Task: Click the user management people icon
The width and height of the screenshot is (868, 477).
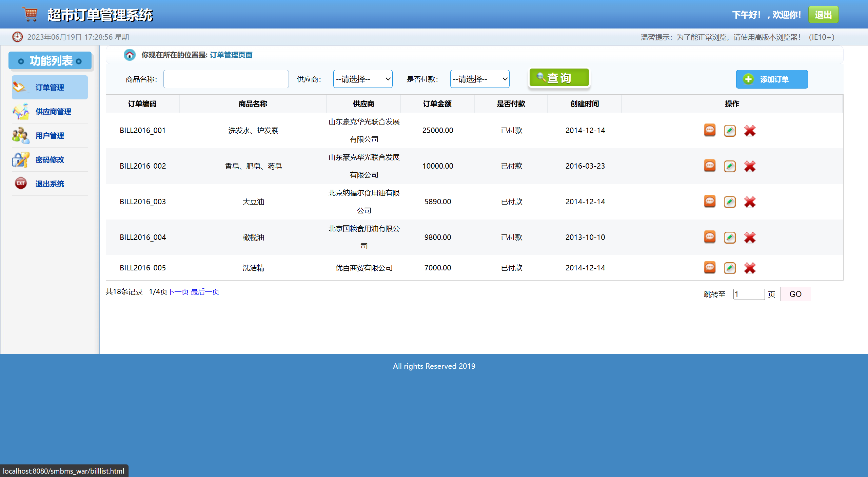Action: click(x=21, y=135)
